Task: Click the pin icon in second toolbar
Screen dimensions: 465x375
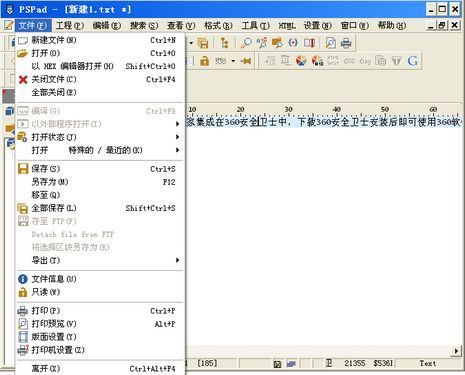Action: click(246, 61)
